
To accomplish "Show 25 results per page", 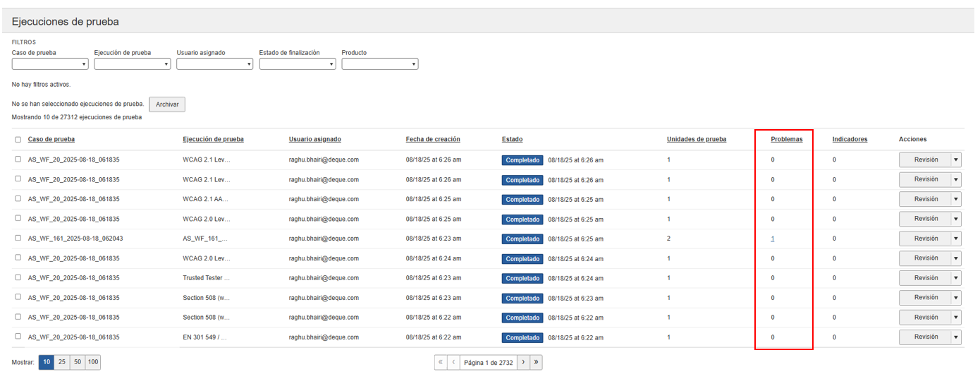I will (62, 362).
